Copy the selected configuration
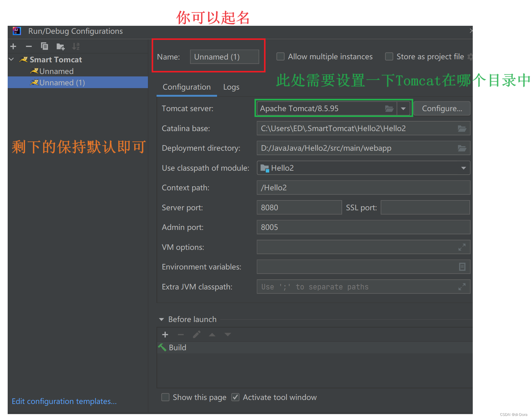This screenshot has height=419, width=532. coord(45,46)
